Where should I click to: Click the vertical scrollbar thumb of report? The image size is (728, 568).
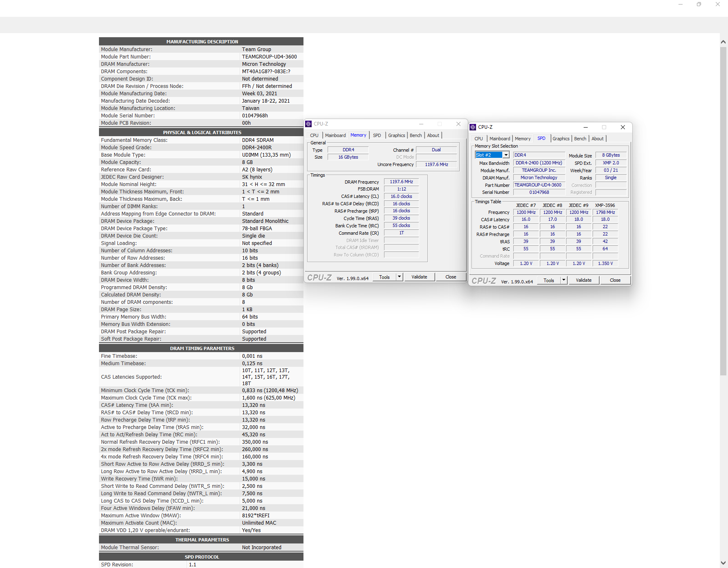click(723, 211)
